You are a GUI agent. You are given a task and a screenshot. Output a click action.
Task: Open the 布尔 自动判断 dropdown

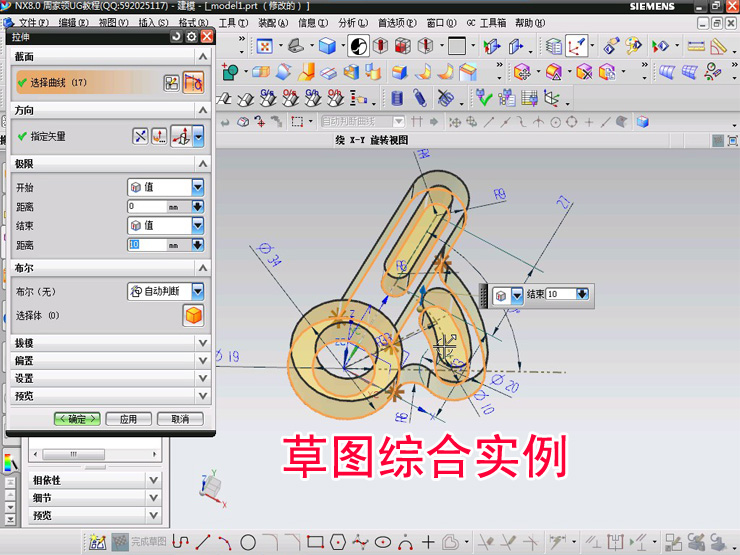[x=197, y=291]
